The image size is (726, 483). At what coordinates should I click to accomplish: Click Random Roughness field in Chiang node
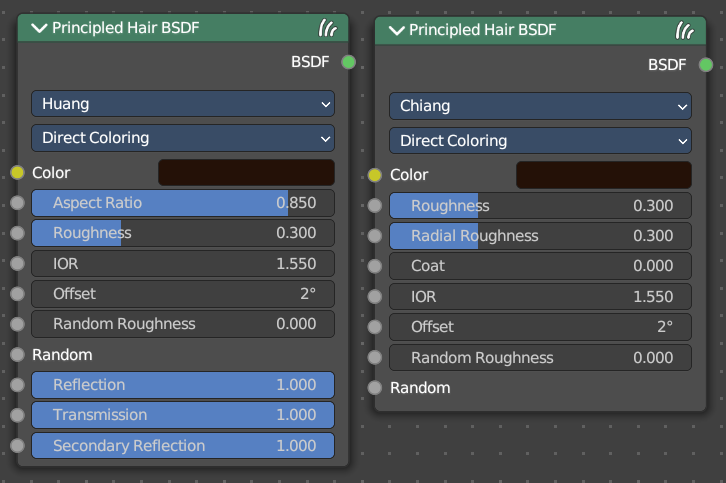pyautogui.click(x=540, y=358)
